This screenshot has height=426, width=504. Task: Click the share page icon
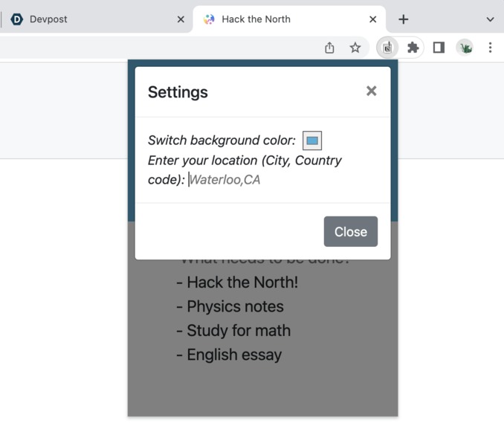tap(329, 48)
